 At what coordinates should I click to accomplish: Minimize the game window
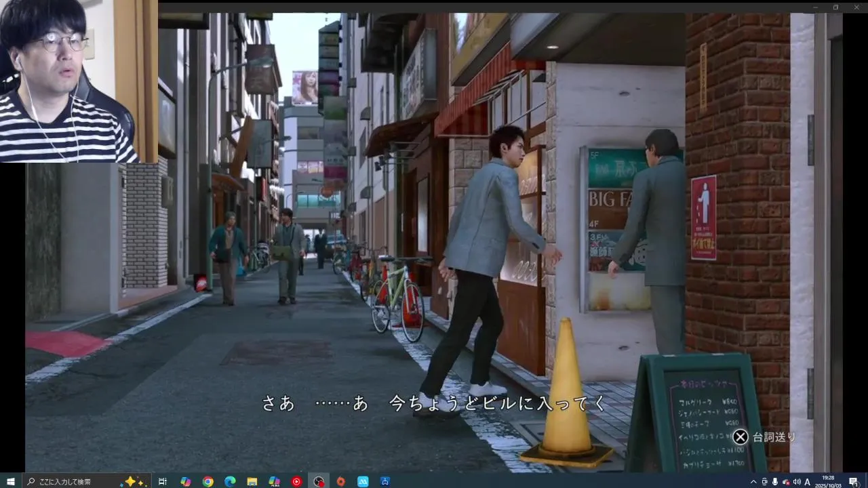816,7
